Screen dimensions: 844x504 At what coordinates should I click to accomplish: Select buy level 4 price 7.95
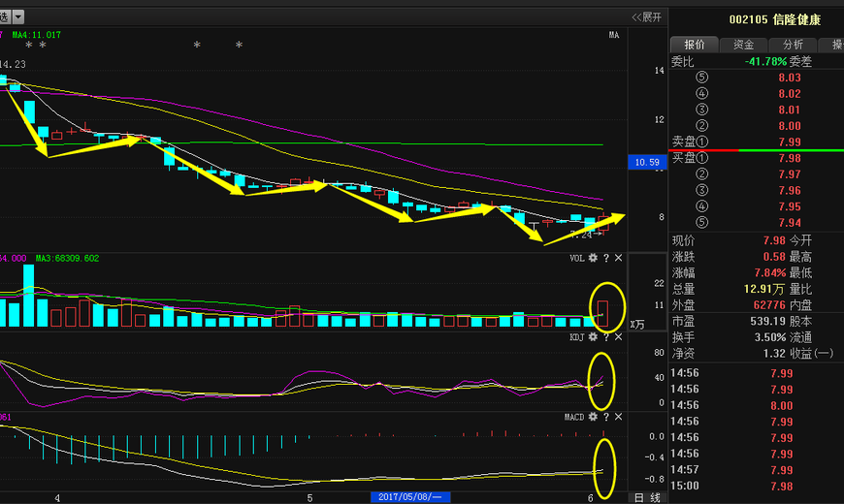coord(790,206)
